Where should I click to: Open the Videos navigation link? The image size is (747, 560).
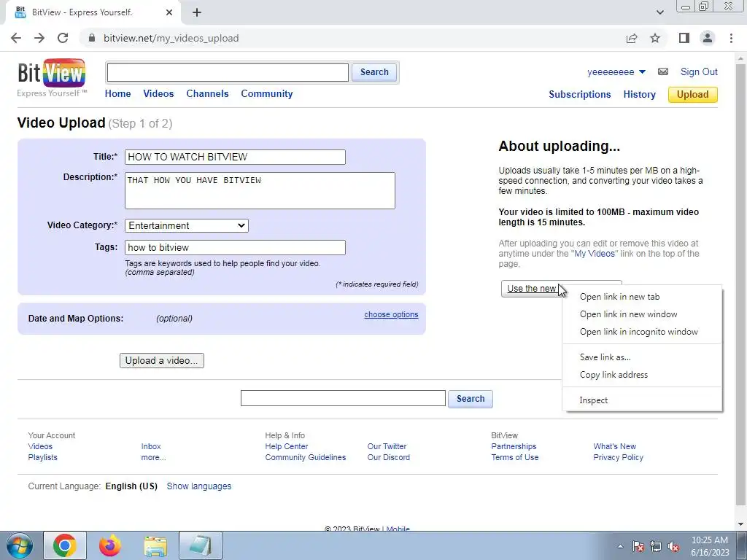coord(158,94)
